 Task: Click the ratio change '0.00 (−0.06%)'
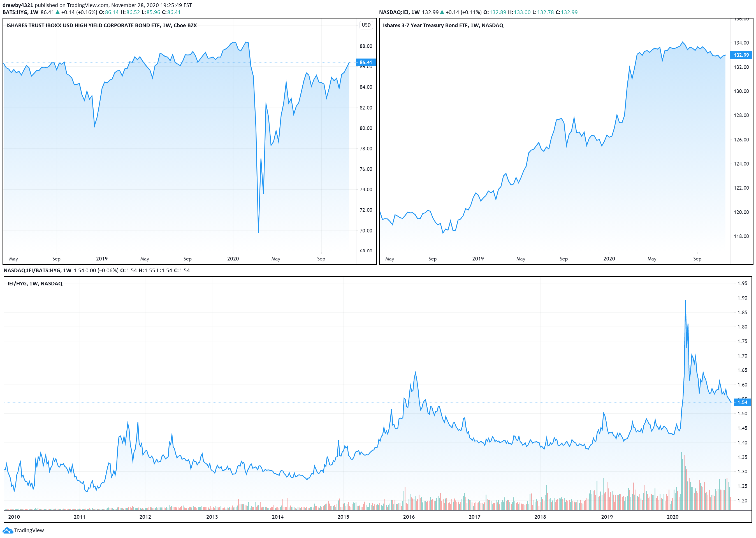tap(102, 270)
